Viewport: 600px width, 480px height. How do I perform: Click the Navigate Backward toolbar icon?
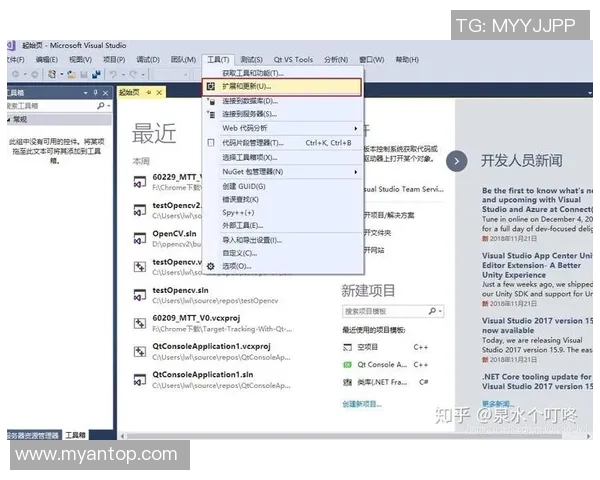point(15,74)
